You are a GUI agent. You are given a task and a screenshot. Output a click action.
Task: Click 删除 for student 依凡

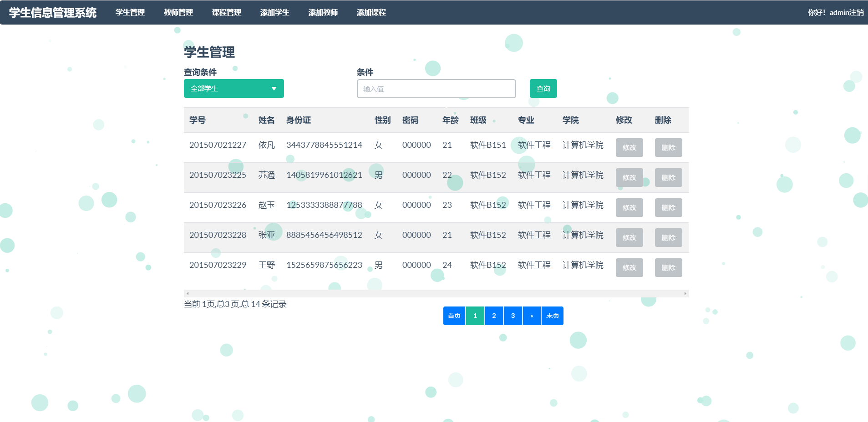click(x=668, y=147)
